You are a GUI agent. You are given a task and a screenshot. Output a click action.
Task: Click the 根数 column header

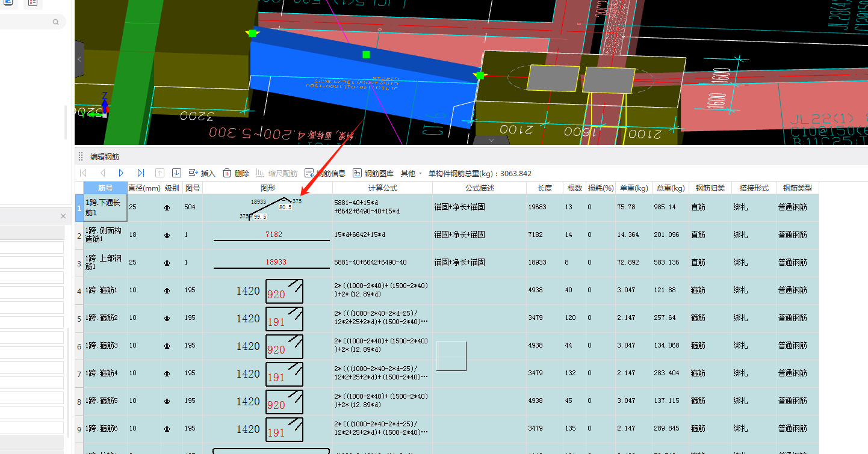click(x=575, y=188)
